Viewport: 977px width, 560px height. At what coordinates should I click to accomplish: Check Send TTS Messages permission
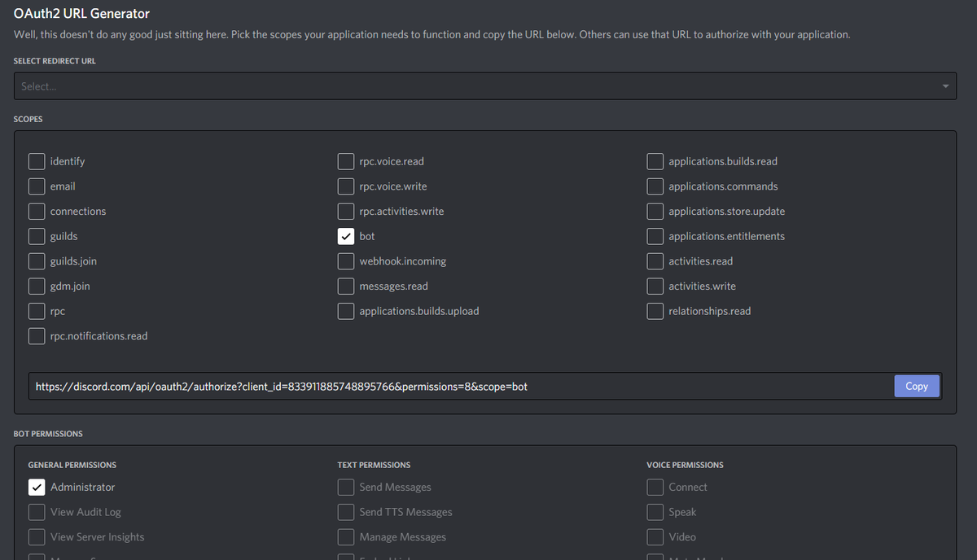point(346,512)
